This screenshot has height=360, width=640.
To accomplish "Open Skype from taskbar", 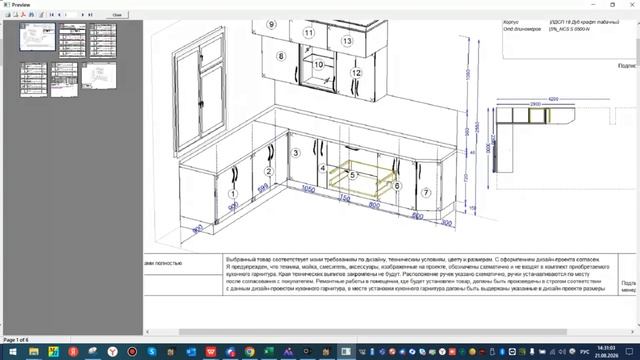I will point(152,351).
